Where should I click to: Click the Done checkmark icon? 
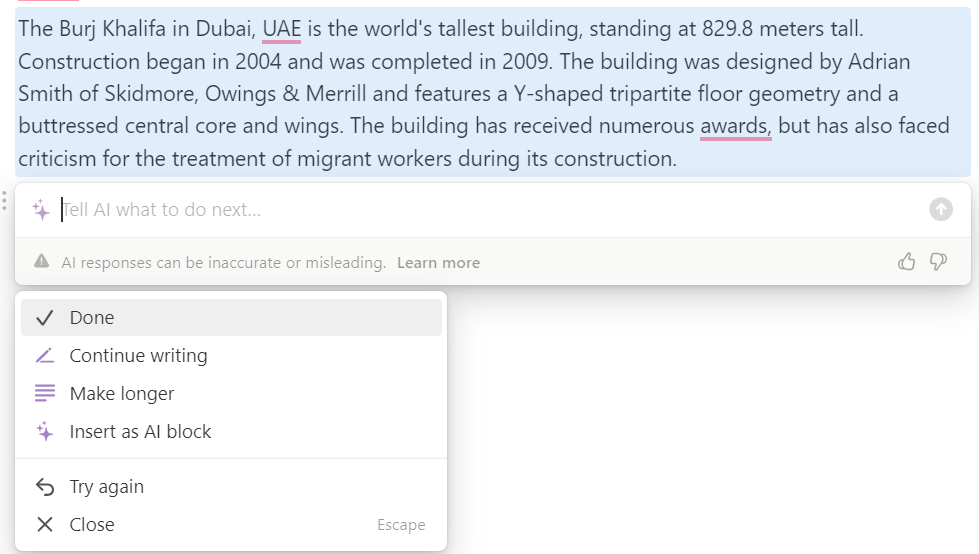(x=44, y=318)
